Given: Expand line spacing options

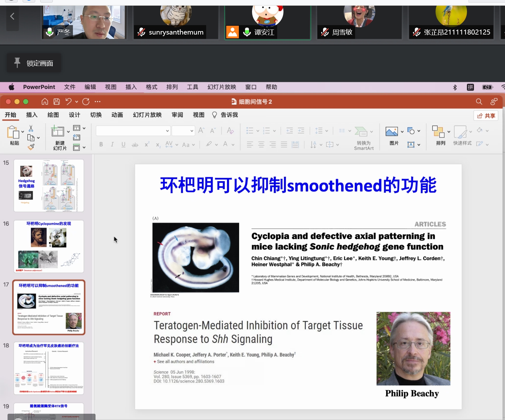Looking at the screenshot, I should [x=327, y=131].
